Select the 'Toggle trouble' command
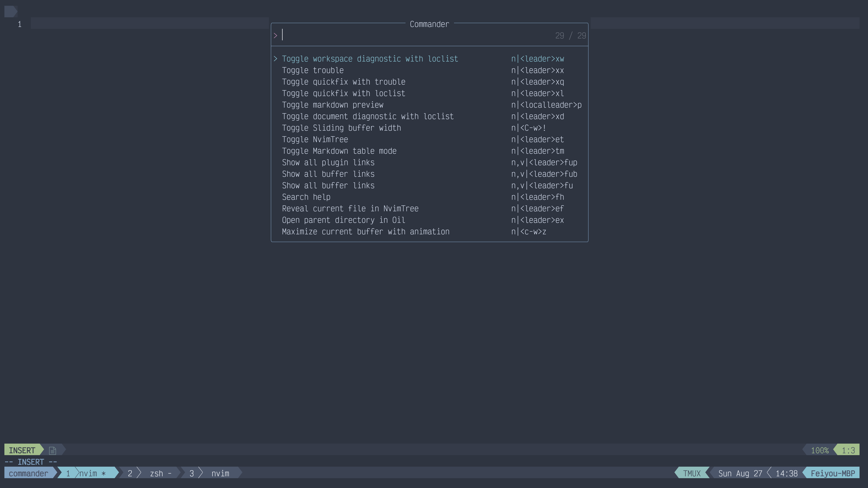Screen dimensions: 868x488 430,70
